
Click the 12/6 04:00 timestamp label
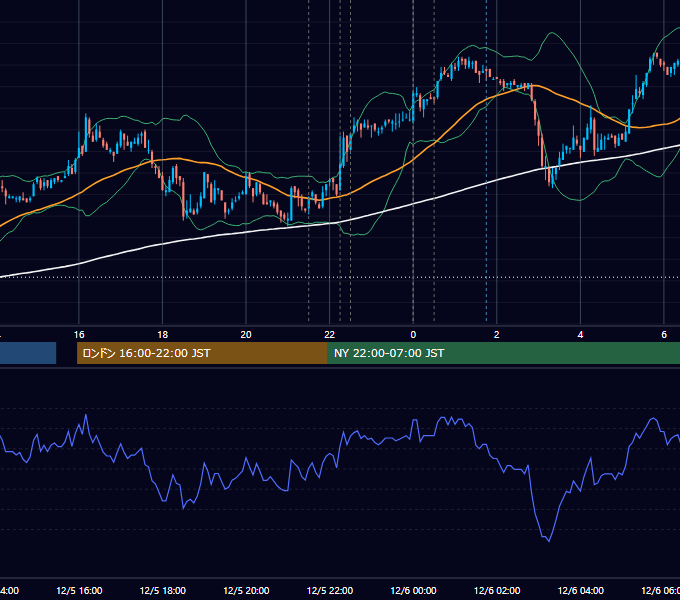coord(581,591)
